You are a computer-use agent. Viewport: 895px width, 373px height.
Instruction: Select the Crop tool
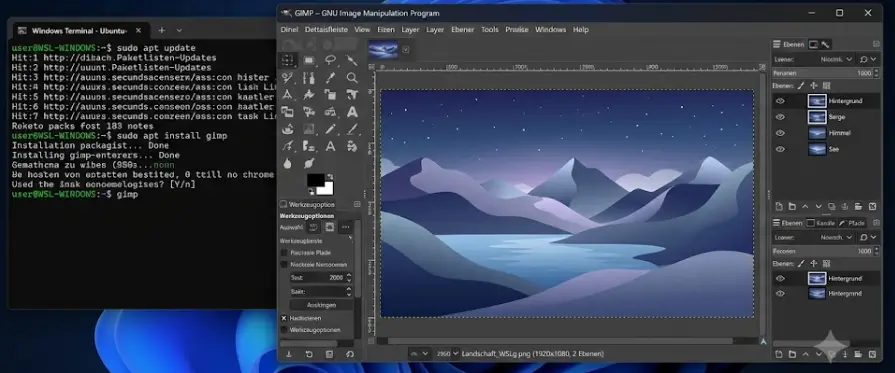tap(330, 95)
